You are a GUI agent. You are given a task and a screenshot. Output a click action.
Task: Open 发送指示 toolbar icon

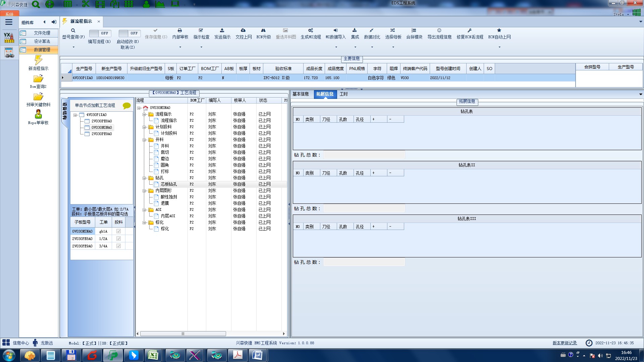[222, 31]
